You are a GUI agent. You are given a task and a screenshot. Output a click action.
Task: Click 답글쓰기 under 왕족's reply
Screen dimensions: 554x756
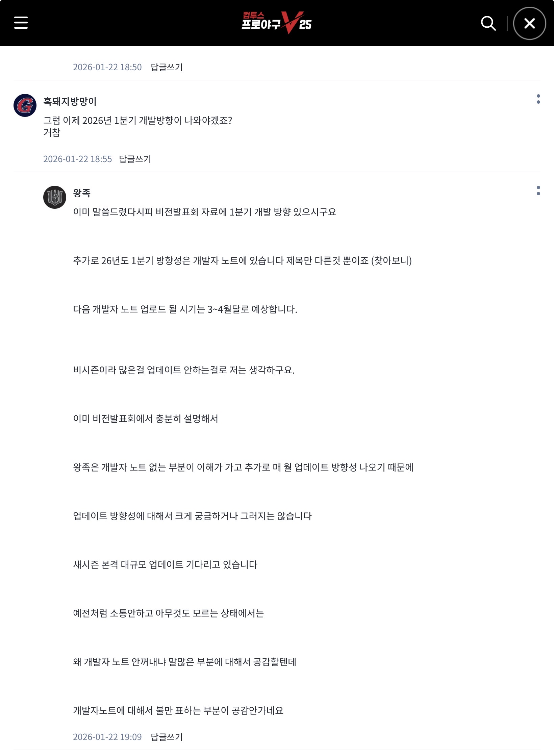point(167,737)
